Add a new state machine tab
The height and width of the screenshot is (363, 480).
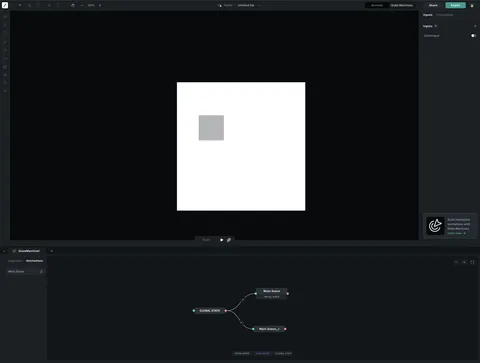(x=51, y=251)
